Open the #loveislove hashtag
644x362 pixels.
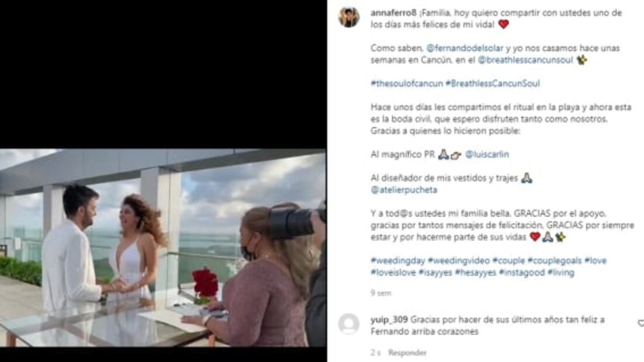click(x=393, y=273)
